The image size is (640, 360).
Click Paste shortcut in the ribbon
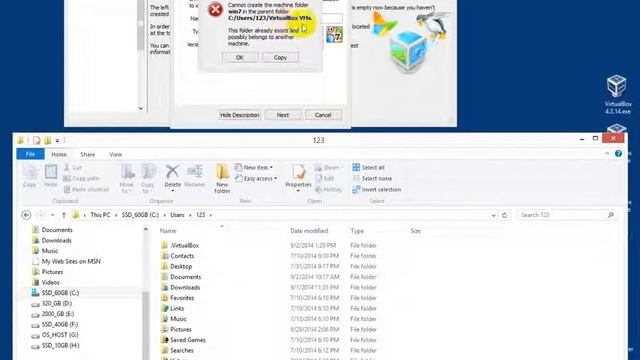pos(87,189)
